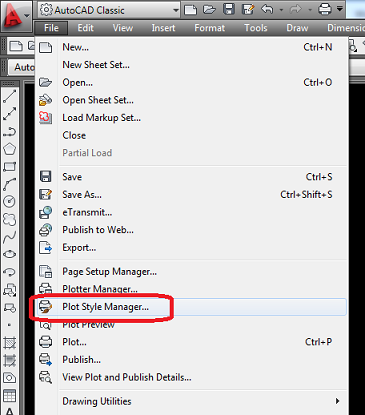
Task: Select the Line tool in the Draw toolbar
Action: click(x=10, y=96)
